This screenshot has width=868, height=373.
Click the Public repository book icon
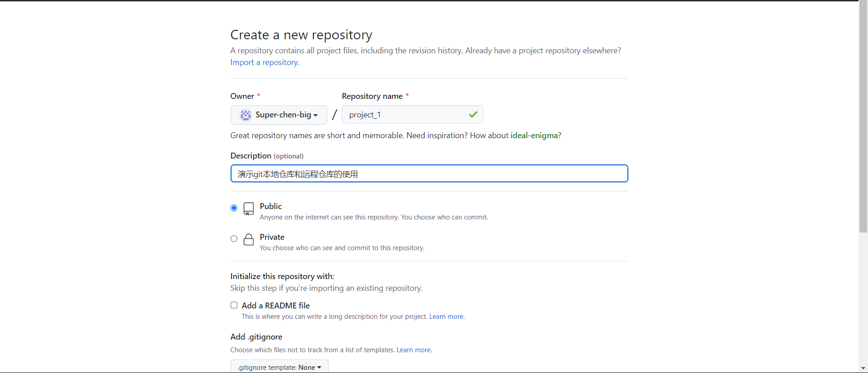click(x=249, y=209)
